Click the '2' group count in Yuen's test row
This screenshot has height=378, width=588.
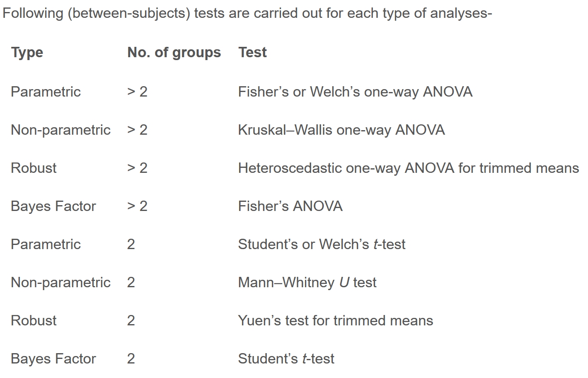pyautogui.click(x=131, y=320)
